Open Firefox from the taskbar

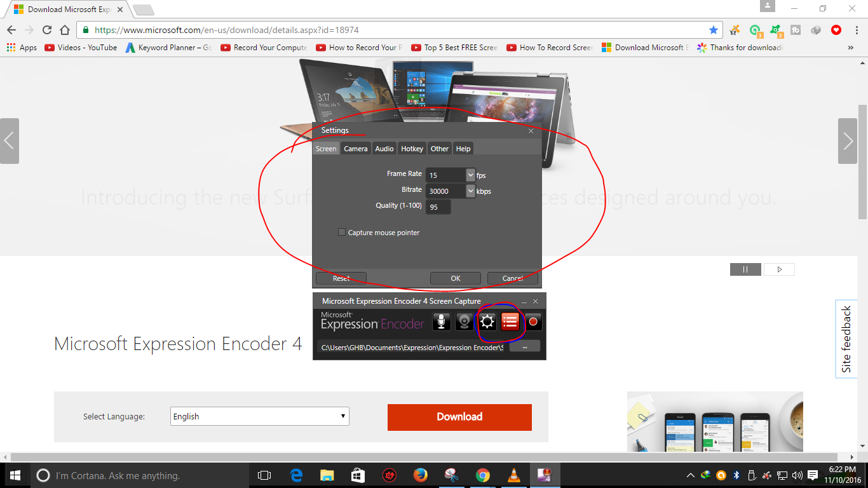[x=420, y=475]
